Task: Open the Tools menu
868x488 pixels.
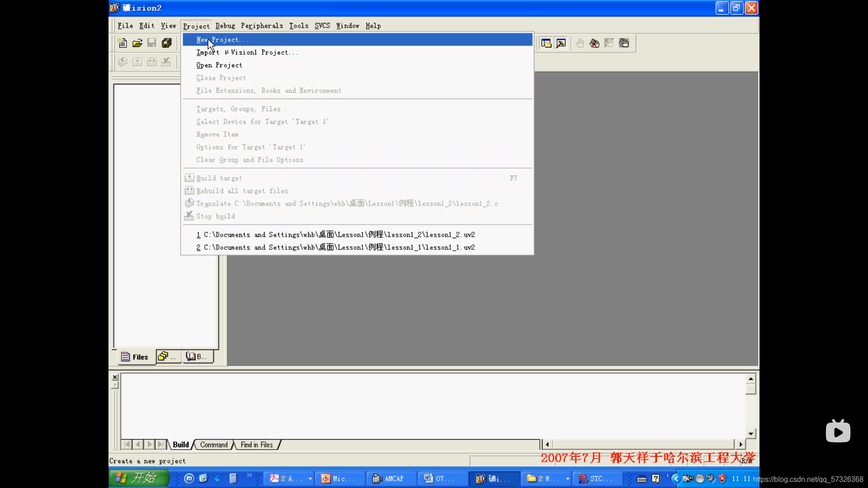Action: pyautogui.click(x=299, y=26)
